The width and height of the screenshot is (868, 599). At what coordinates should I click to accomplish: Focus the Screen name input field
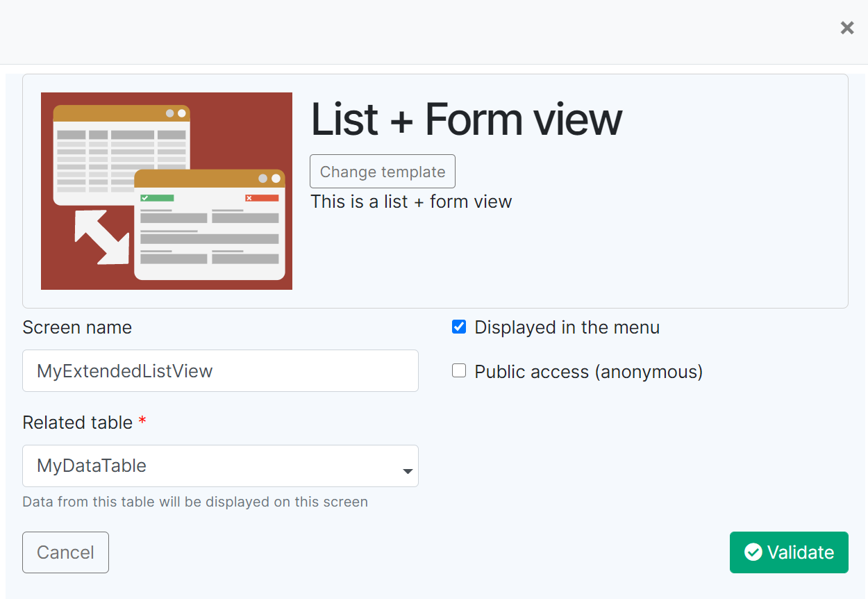(x=220, y=371)
